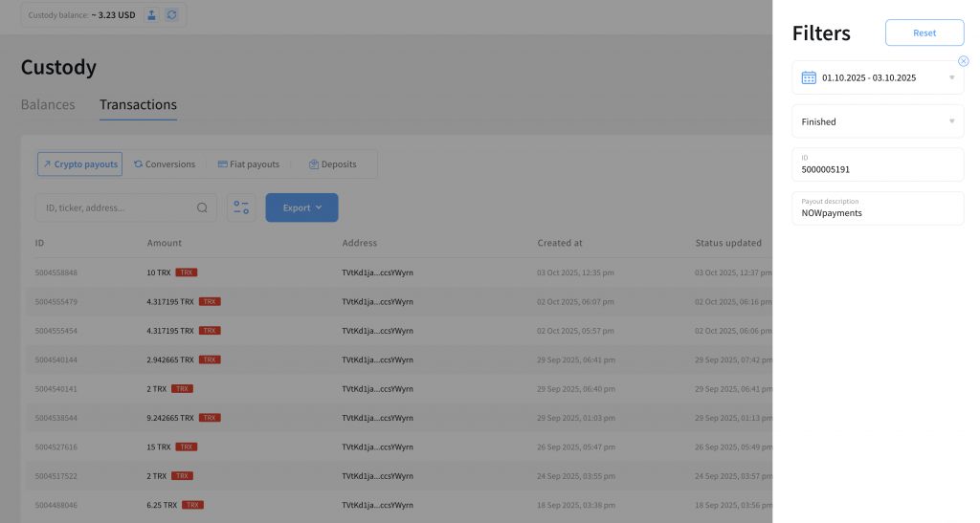Screen dimensions: 980x523
Task: Select the Crypto payouts section
Action: [x=80, y=164]
